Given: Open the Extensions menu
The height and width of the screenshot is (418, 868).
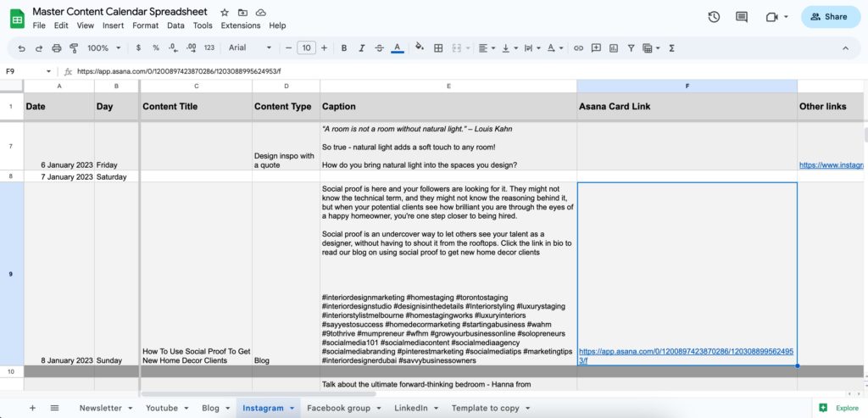Looking at the screenshot, I should point(240,25).
